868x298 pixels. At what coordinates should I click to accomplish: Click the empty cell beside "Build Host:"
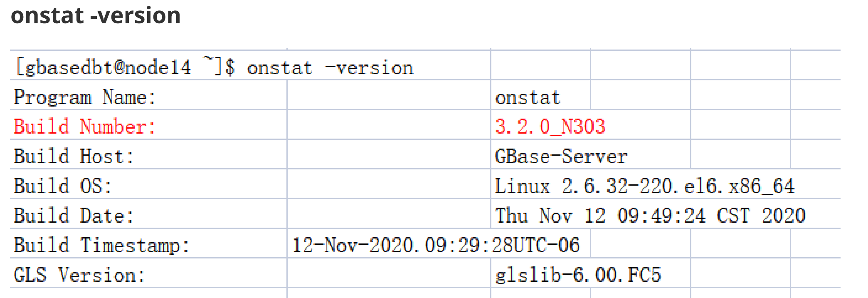[x=389, y=156]
